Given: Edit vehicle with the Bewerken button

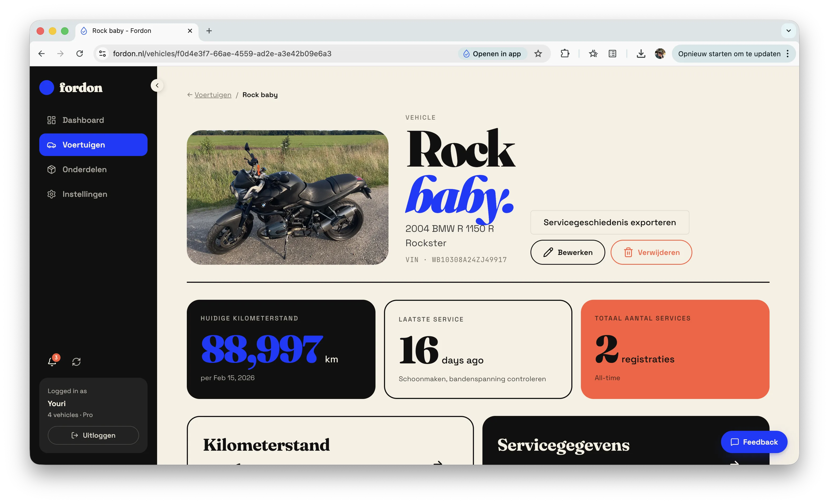Looking at the screenshot, I should pyautogui.click(x=568, y=252).
